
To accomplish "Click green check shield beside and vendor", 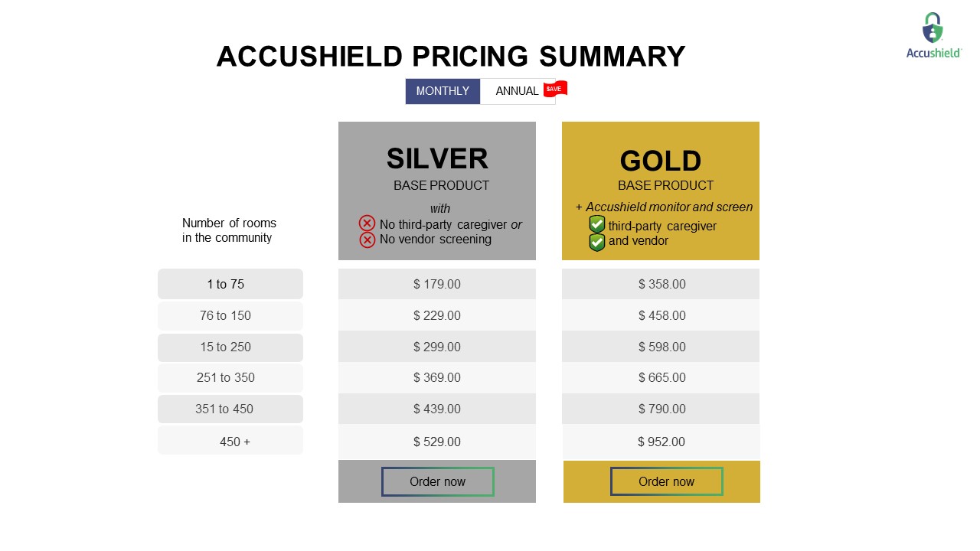I will click(x=597, y=242).
